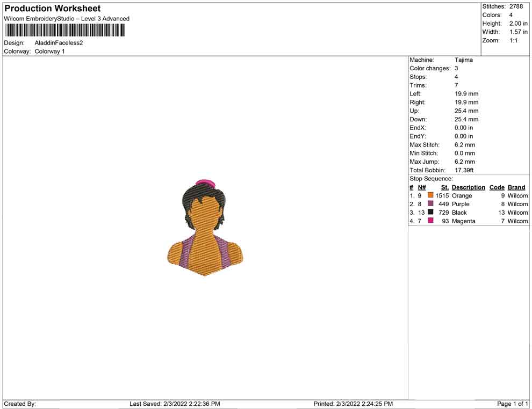532x409 pixels.
Task: Click 'Wilcom' brand in the Black row
Action: coord(517,213)
